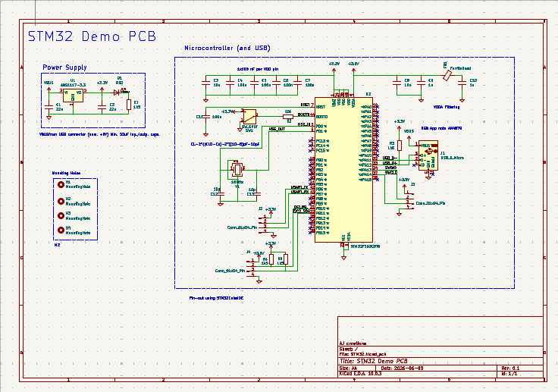Select the 1k5 resistor below the D1 LED
Viewport: 558px width, 392px height.
[129, 105]
